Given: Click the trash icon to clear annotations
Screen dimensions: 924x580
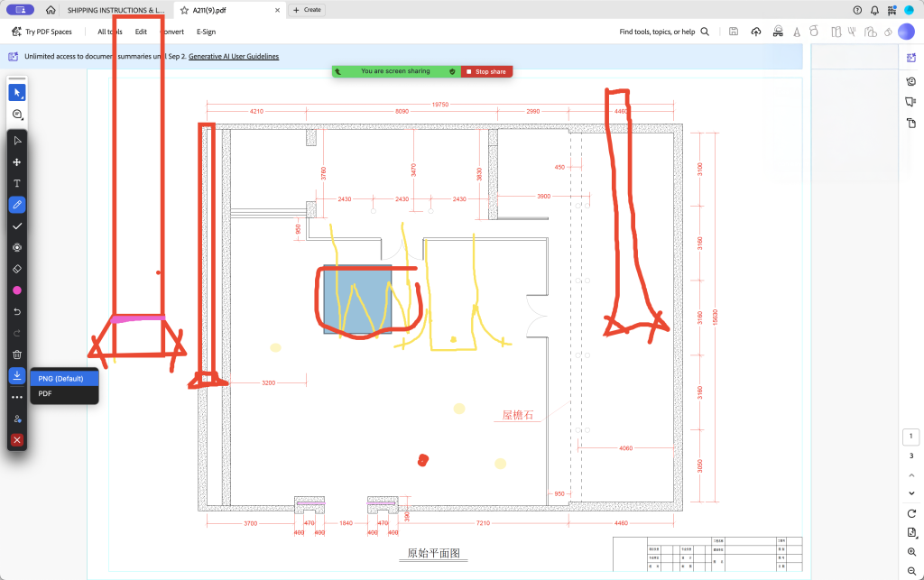Looking at the screenshot, I should (17, 354).
